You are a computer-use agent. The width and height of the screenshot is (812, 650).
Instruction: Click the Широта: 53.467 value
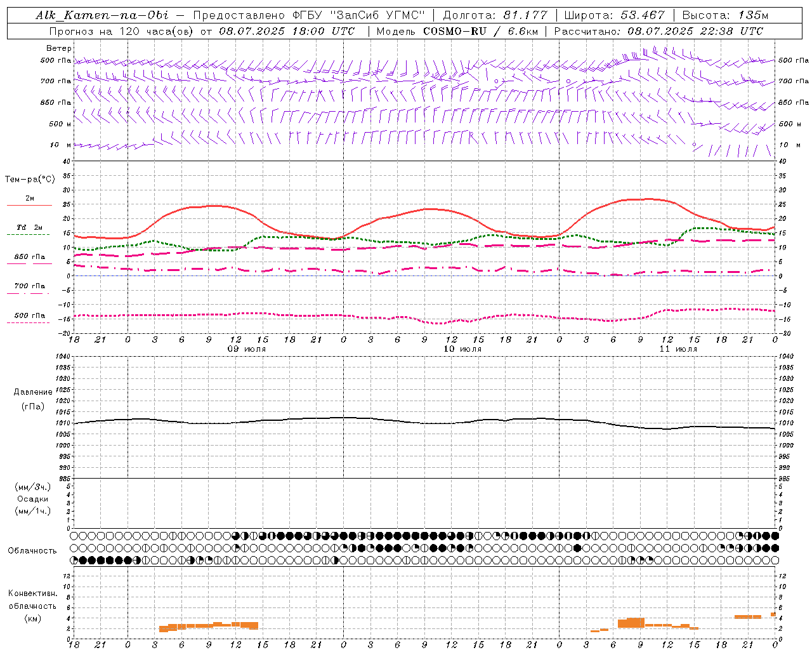pyautogui.click(x=614, y=15)
